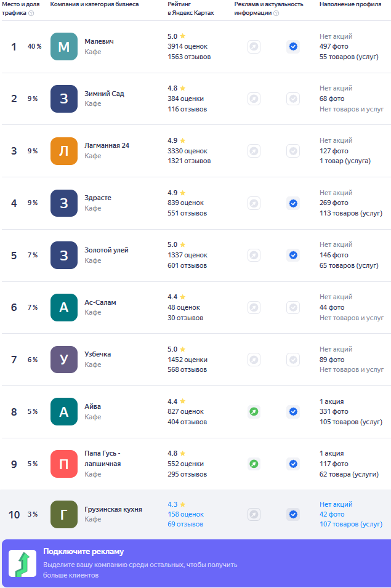Open the help icon next to 'трафика'
Screen dimensions: 391x588
tap(31, 13)
